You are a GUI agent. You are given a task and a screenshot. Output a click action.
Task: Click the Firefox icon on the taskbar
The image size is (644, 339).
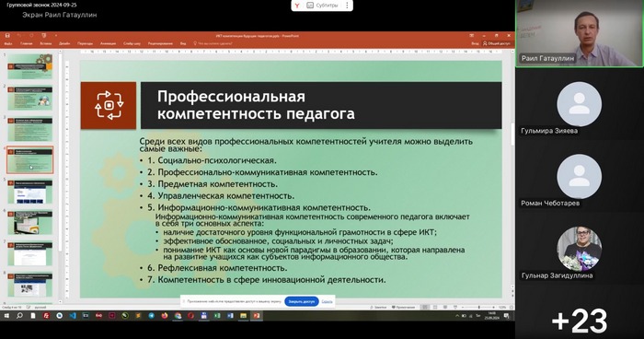coord(165,316)
